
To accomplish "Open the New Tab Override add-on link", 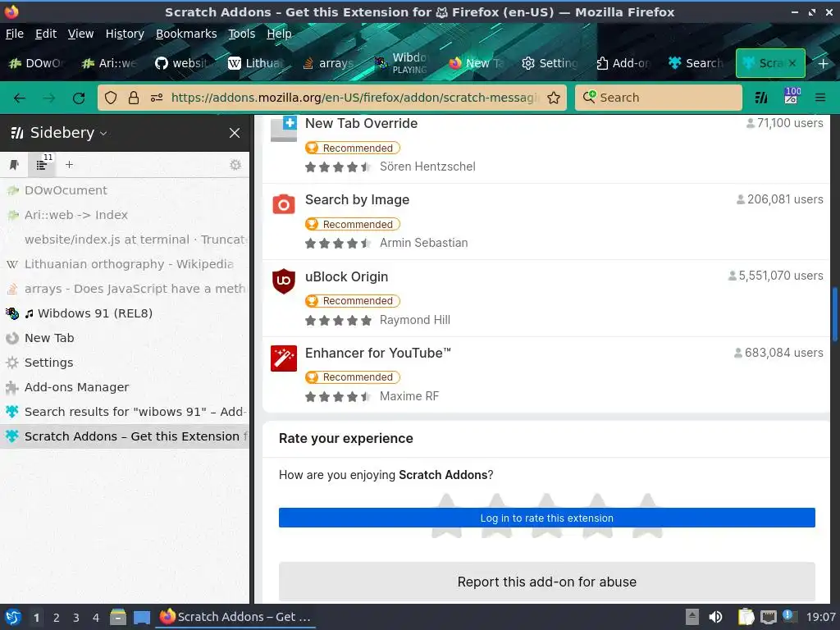I will pos(361,123).
